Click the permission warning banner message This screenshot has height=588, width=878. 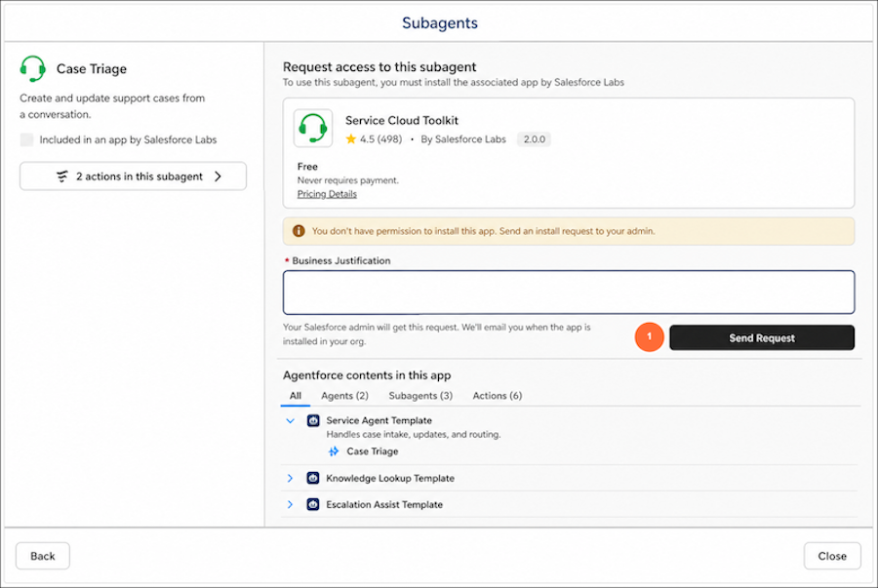(x=483, y=231)
